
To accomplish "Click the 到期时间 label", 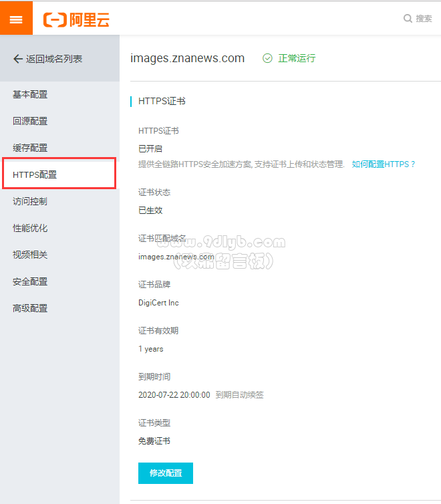I will point(154,377).
